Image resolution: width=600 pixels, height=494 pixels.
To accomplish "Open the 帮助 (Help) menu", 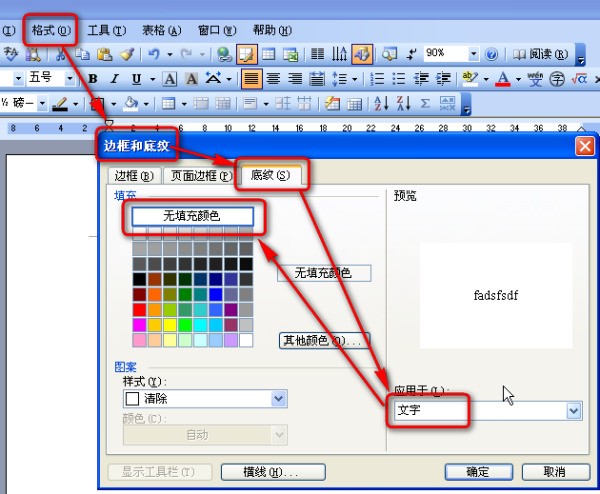I will (x=272, y=30).
